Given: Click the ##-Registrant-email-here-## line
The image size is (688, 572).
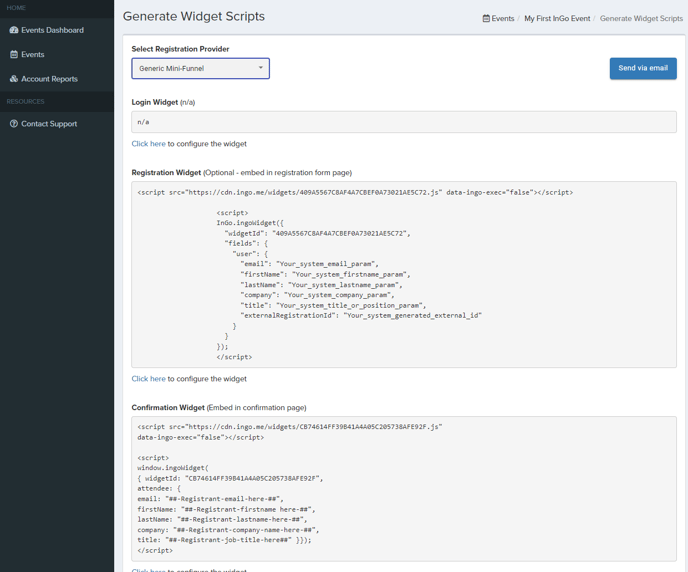Looking at the screenshot, I should [211, 499].
